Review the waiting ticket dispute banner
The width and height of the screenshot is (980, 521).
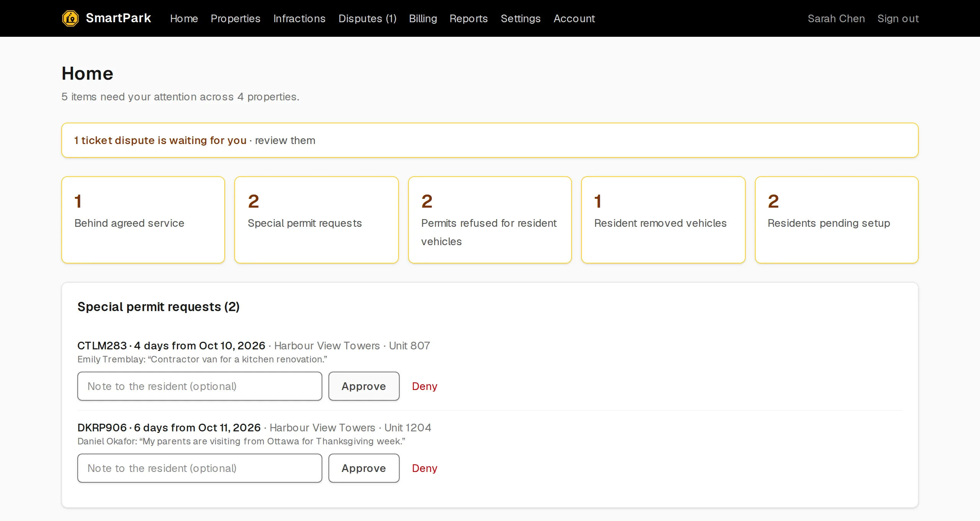(x=490, y=140)
